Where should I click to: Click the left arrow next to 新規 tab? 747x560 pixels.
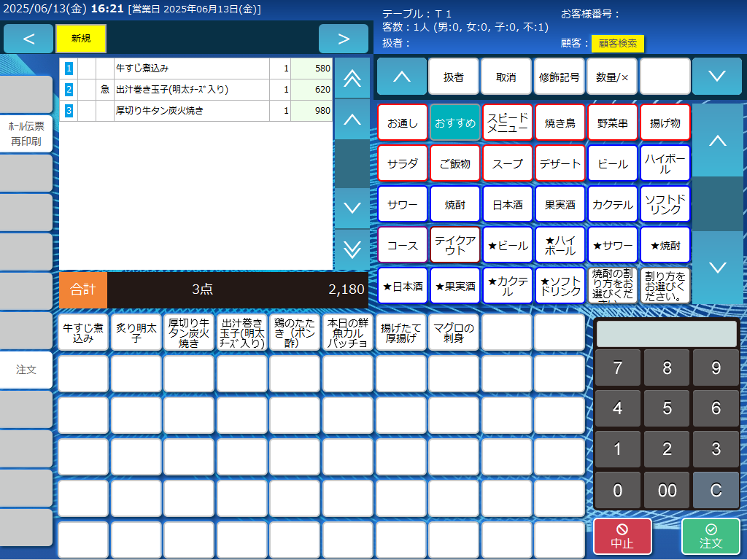tap(28, 39)
